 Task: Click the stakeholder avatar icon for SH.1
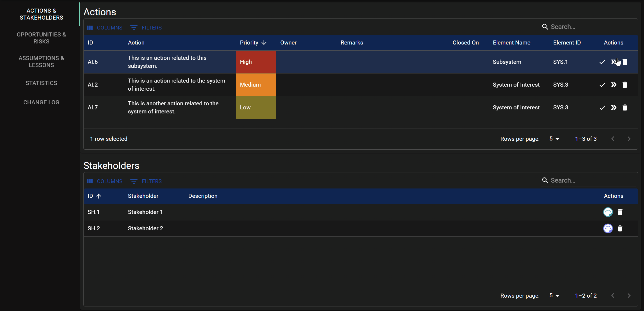click(x=608, y=212)
